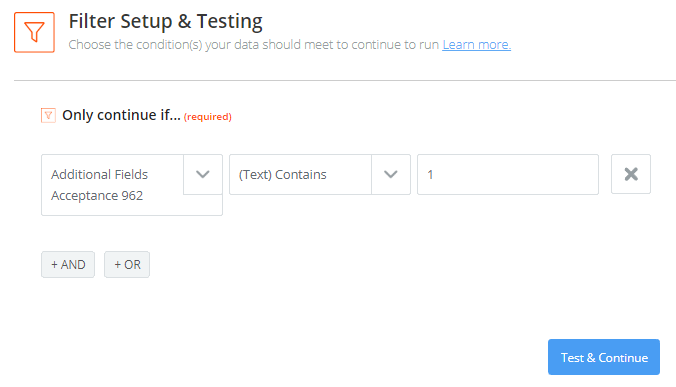Open the (Text) Contains condition selector
This screenshot has width=676, height=387.
click(320, 174)
